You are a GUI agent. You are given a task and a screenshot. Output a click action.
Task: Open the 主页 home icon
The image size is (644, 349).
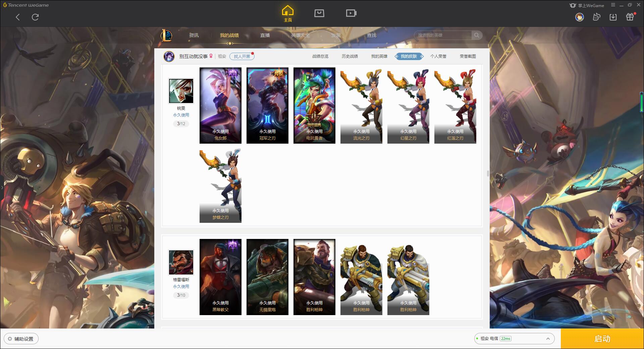tap(288, 14)
